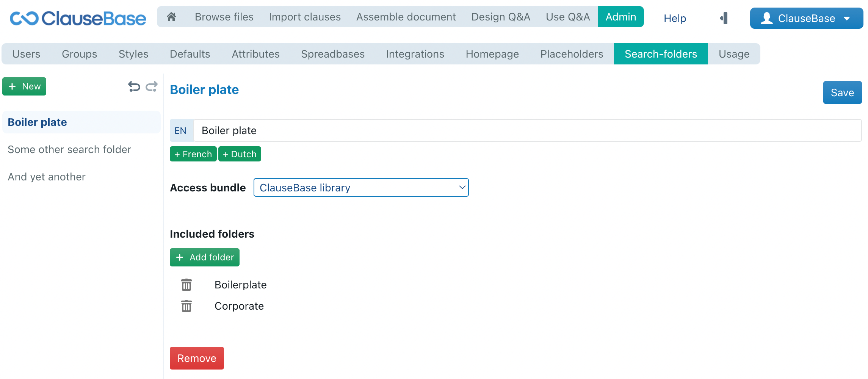Collapse the side panel icon next to Help
868x379 pixels.
coord(724,18)
